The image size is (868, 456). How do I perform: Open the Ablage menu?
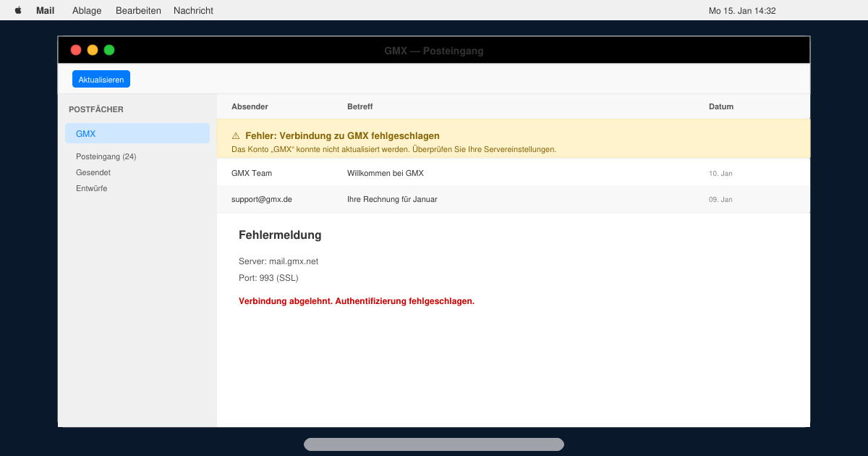(x=87, y=11)
